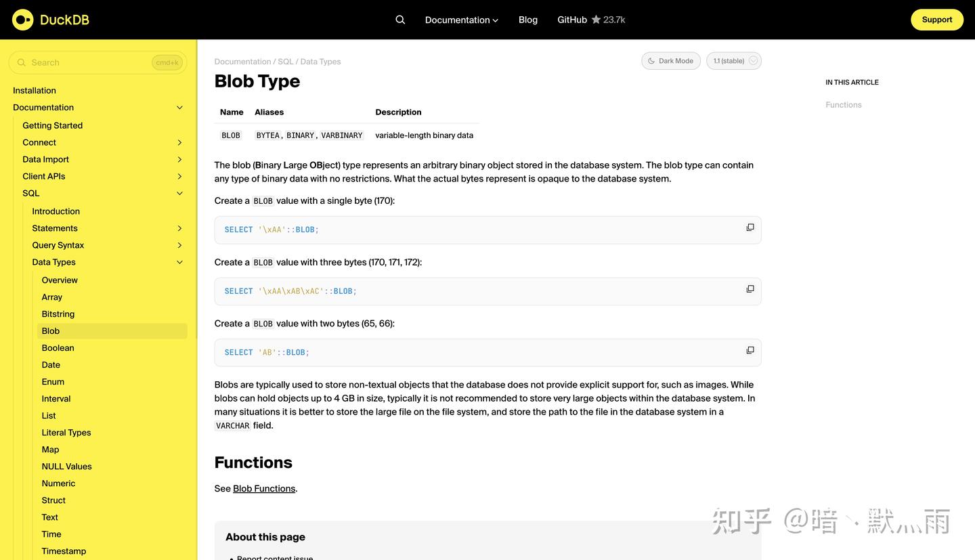Copy the 'AB'::BLOB code snippet

click(750, 349)
